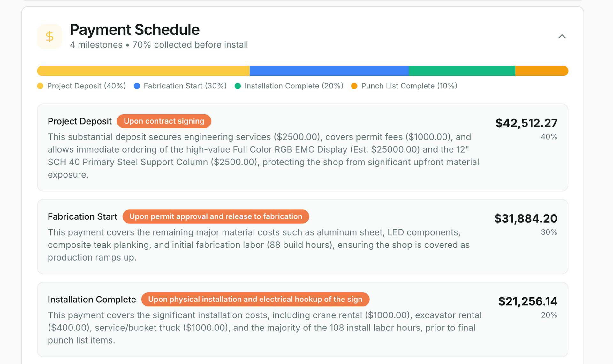Click the green Installation Complete legend dot

(238, 86)
